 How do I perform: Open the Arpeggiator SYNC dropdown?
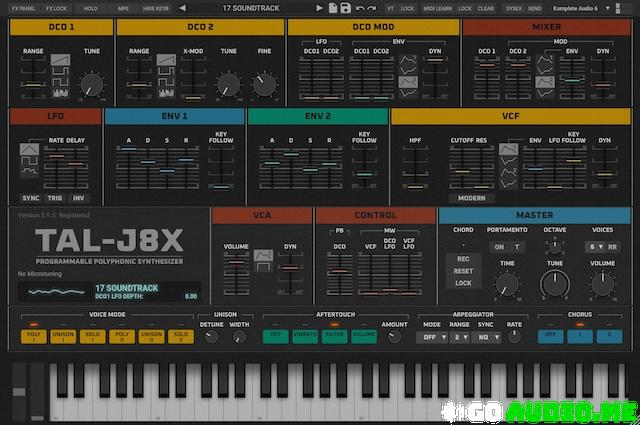tap(488, 337)
